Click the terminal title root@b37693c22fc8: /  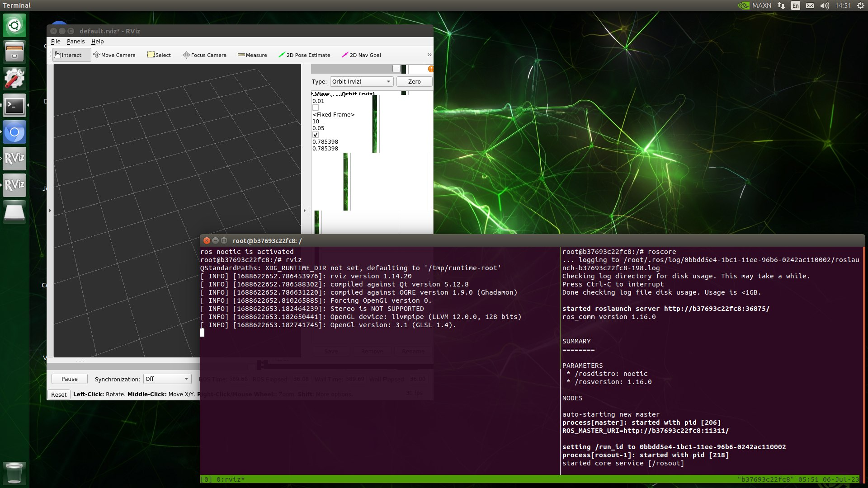tap(267, 241)
